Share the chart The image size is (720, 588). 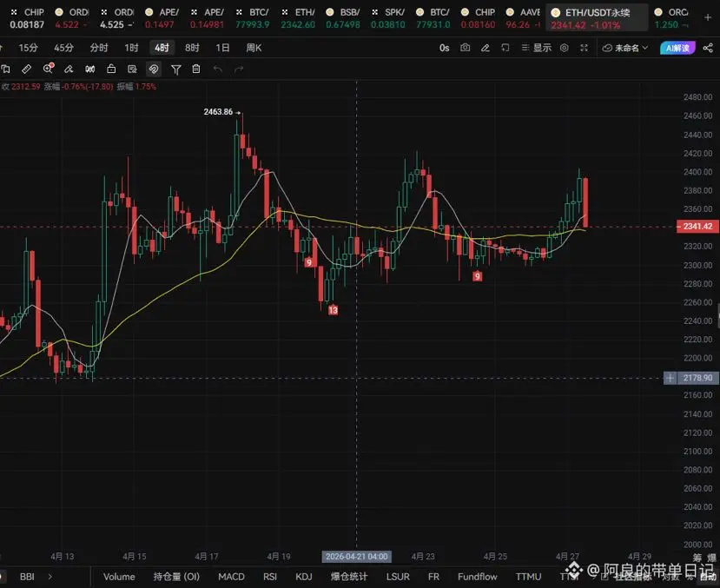708,48
